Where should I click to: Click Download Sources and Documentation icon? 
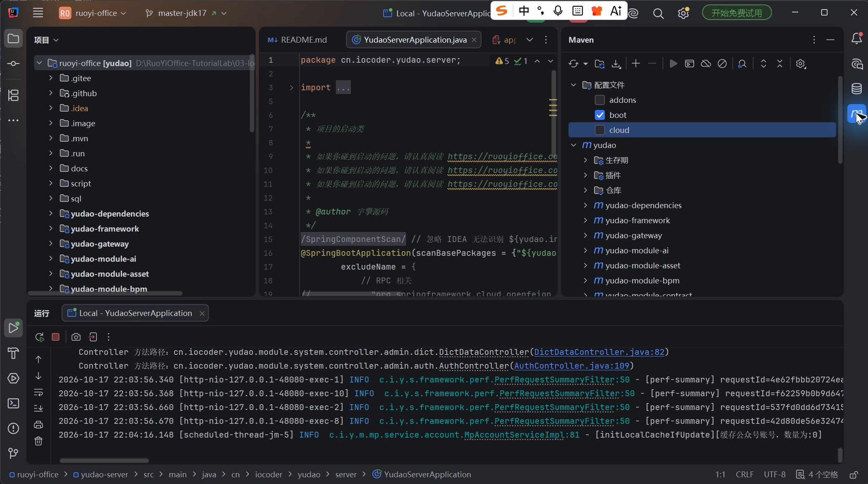pyautogui.click(x=616, y=64)
